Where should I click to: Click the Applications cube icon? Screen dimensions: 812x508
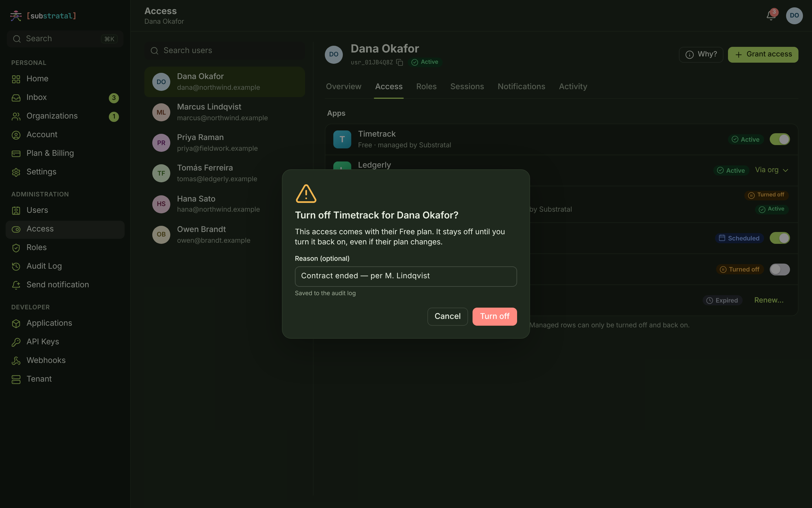click(x=16, y=323)
